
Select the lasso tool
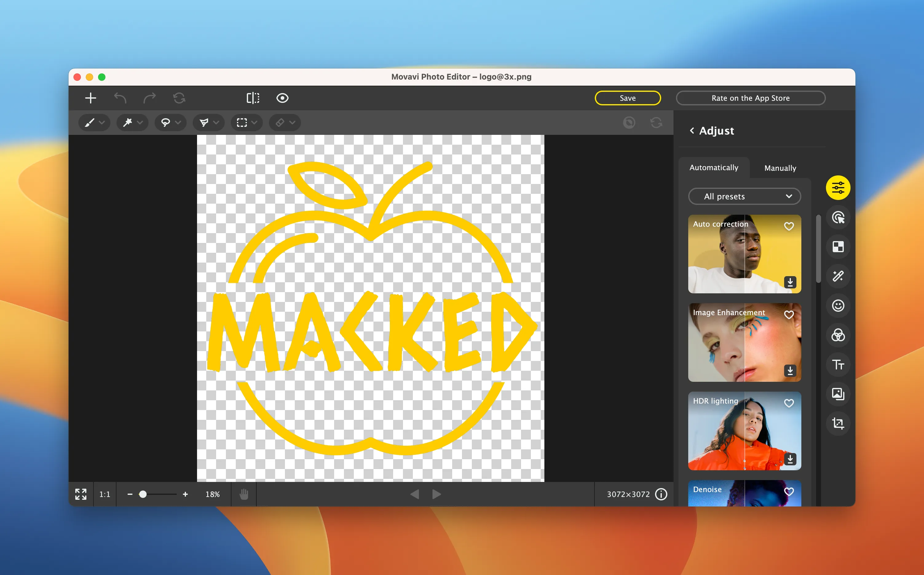tap(166, 123)
